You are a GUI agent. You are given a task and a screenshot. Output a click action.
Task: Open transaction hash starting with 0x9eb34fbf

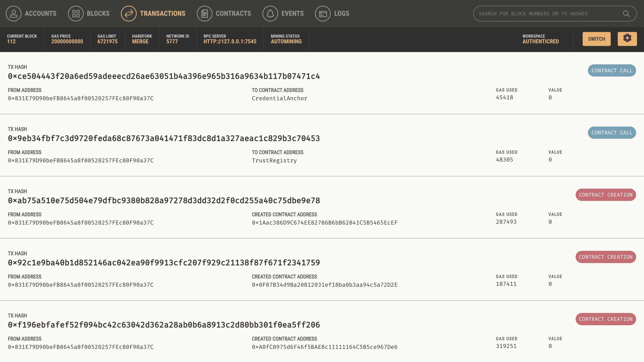tap(164, 138)
